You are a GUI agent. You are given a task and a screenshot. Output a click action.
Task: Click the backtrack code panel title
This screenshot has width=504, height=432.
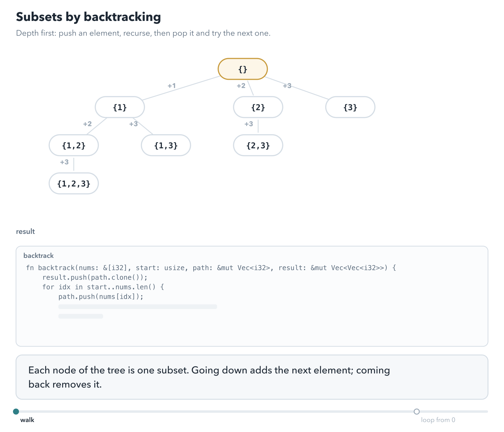coord(39,256)
